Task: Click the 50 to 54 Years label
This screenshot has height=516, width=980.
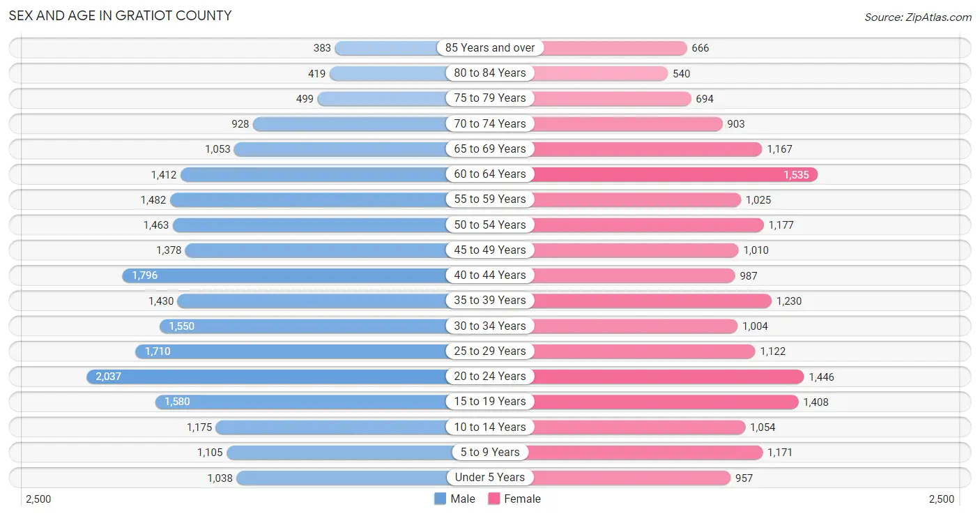Action: 490,225
